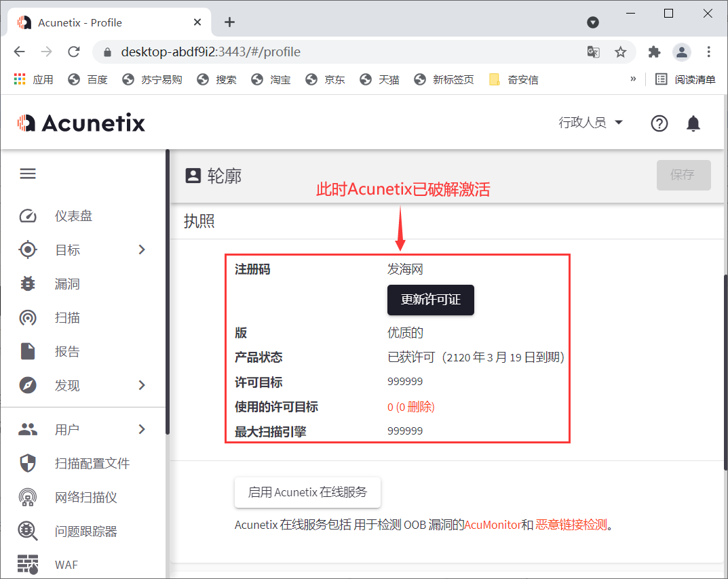Open the 恶意链接检测 link

[571, 525]
